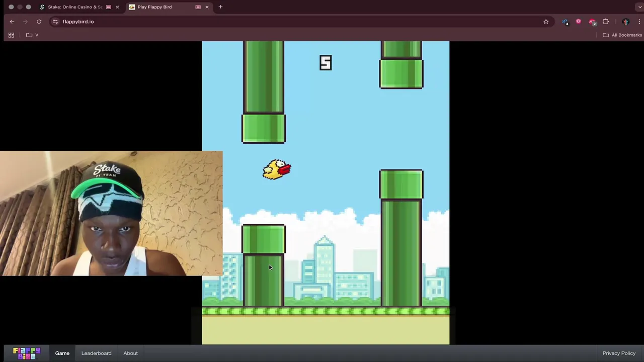Click the screen-share indicator on Flappy Bird tab
The height and width of the screenshot is (362, 644).
[198, 7]
